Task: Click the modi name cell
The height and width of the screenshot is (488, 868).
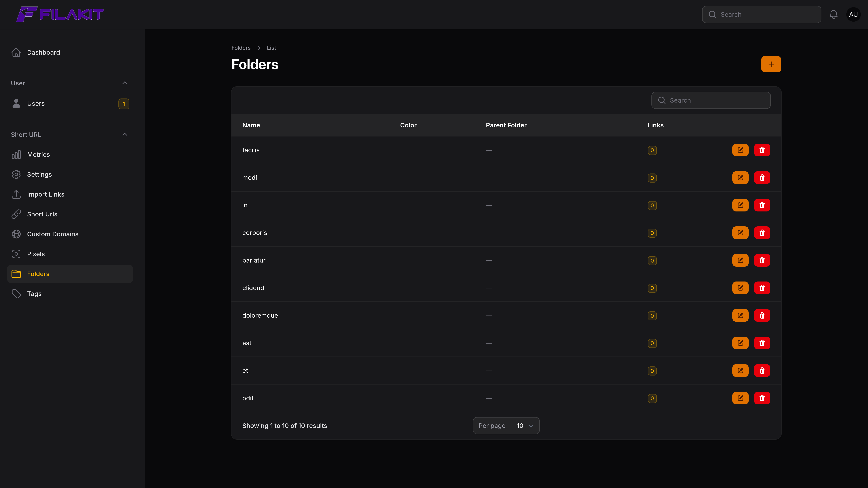Action: (x=249, y=178)
